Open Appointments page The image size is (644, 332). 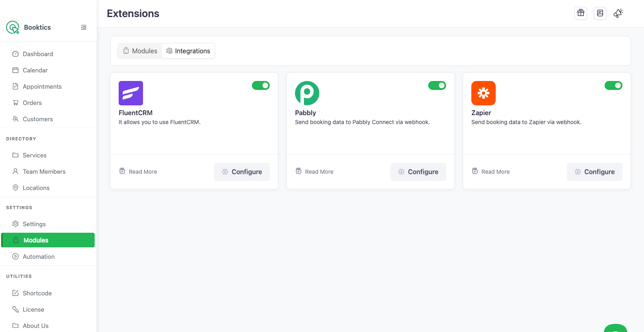(x=48, y=86)
